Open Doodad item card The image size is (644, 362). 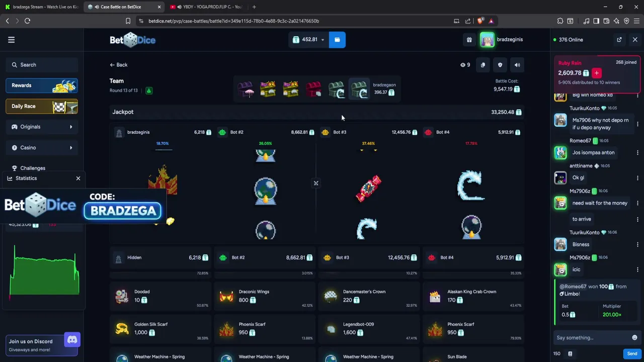tap(160, 296)
